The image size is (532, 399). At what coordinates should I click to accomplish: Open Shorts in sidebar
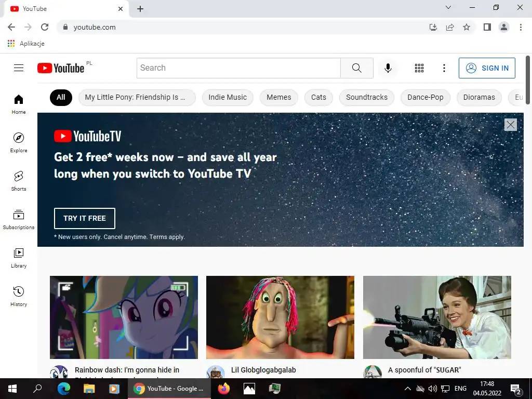point(19,181)
